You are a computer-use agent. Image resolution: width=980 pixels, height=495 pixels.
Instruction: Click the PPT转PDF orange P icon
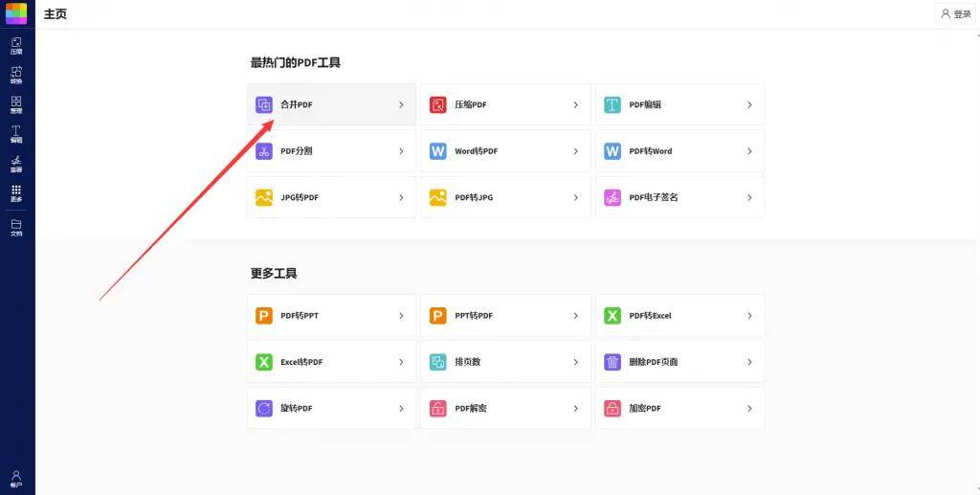click(x=438, y=316)
